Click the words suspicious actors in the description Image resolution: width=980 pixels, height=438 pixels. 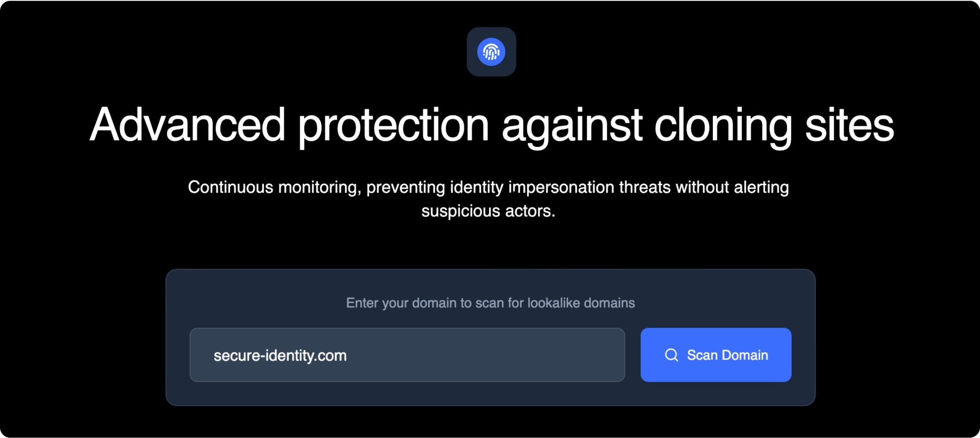pos(488,211)
